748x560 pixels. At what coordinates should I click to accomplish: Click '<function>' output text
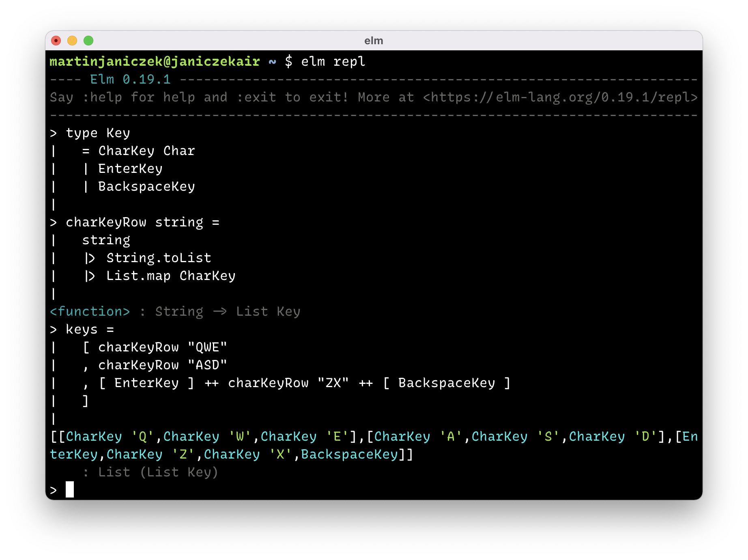point(90,312)
